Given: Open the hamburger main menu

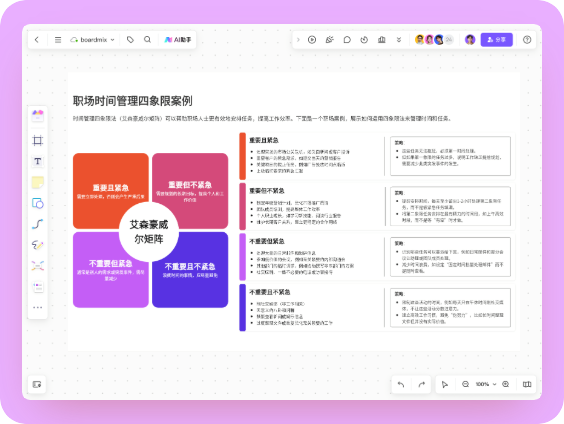Looking at the screenshot, I should coord(58,40).
